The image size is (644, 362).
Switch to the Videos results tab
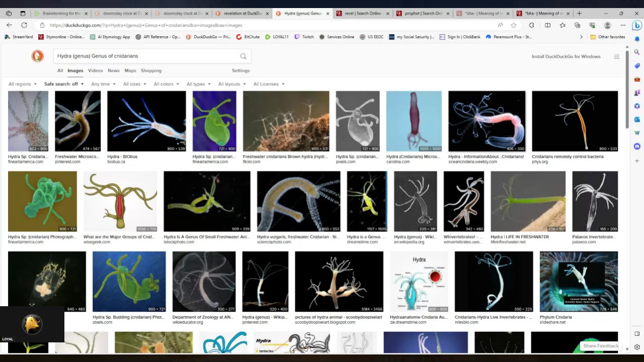tap(95, 71)
